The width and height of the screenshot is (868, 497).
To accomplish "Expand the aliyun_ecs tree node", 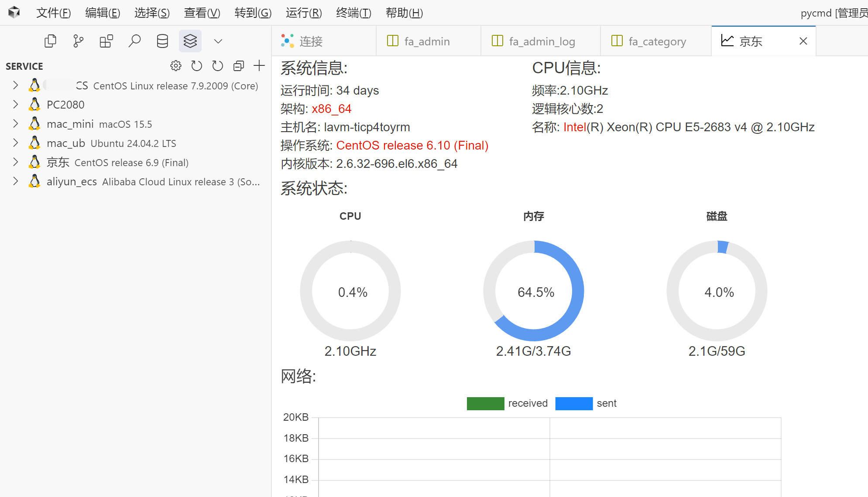I will click(x=16, y=181).
